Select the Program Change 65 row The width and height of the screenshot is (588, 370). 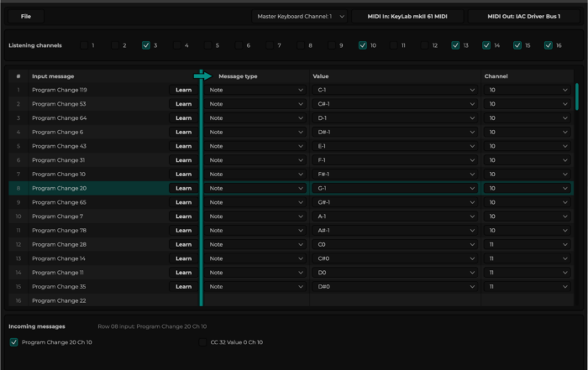[291, 202]
